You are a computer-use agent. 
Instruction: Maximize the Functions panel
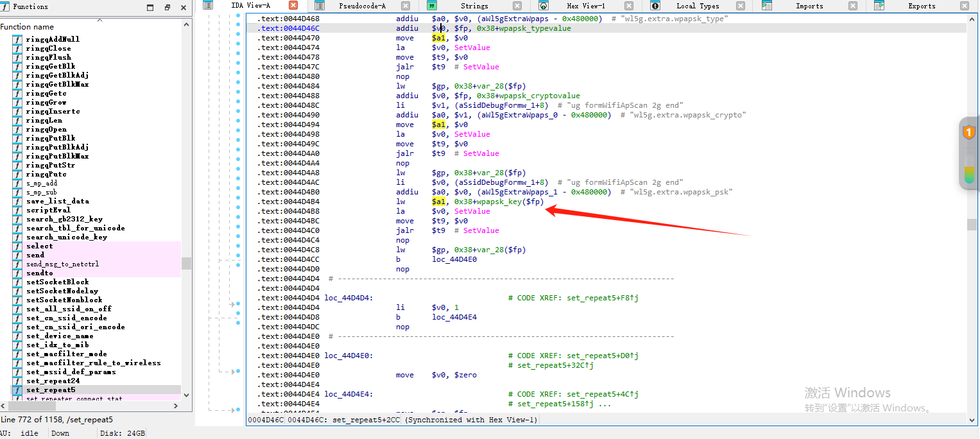click(150, 8)
